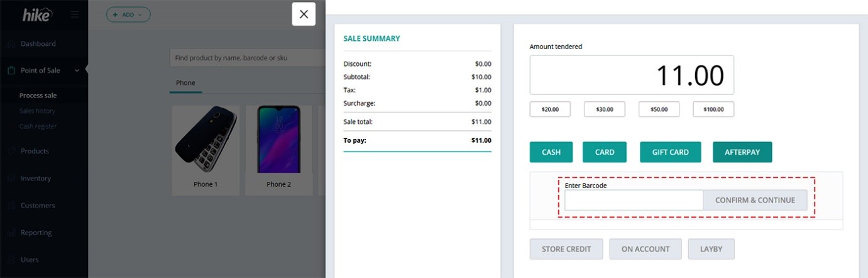Select the Phone category tab
868x278 pixels.
185,83
